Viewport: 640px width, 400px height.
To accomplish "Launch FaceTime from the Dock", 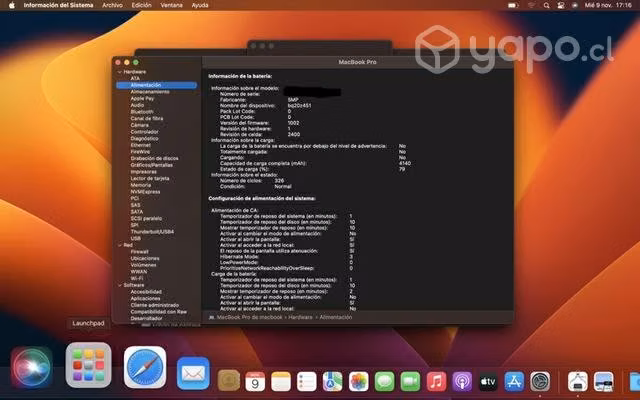I will coord(410,382).
